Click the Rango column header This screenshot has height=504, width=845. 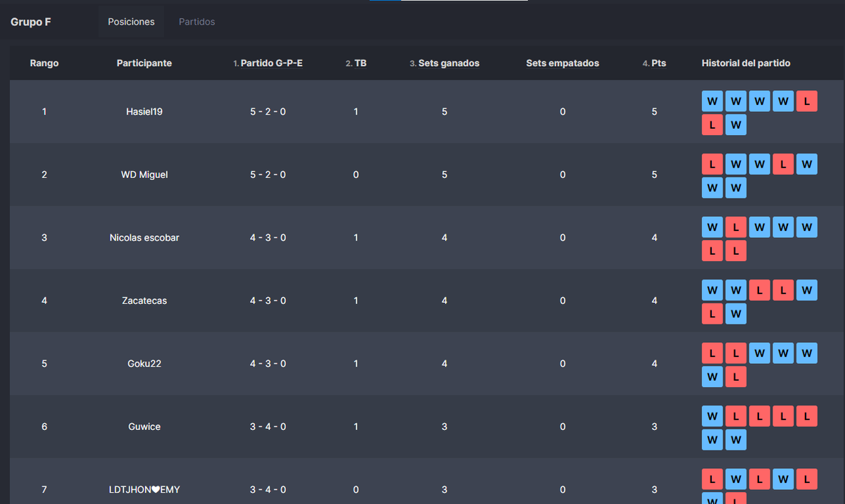pyautogui.click(x=44, y=63)
